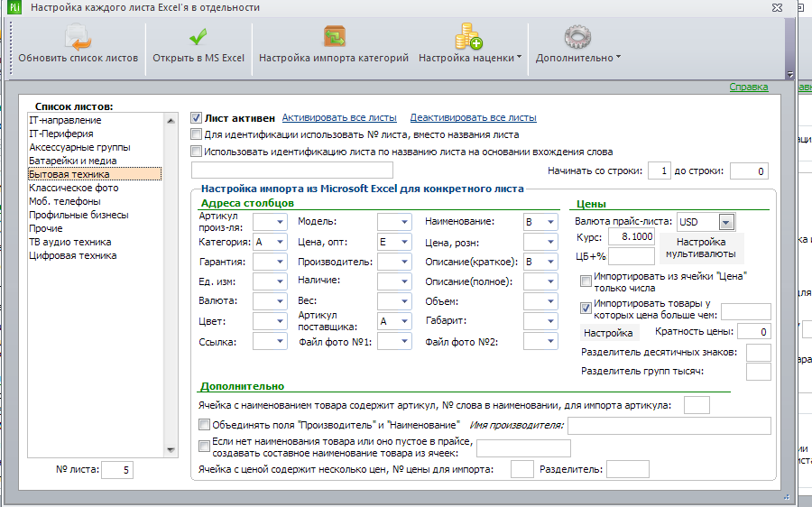This screenshot has height=507, width=812.
Task: Expand the Наименование column dropdown
Action: click(x=550, y=222)
